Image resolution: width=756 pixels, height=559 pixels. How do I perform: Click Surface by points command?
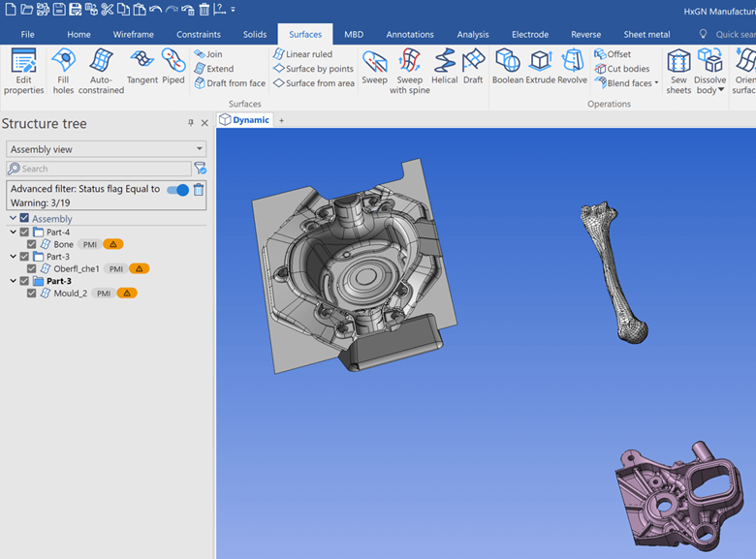coord(313,69)
